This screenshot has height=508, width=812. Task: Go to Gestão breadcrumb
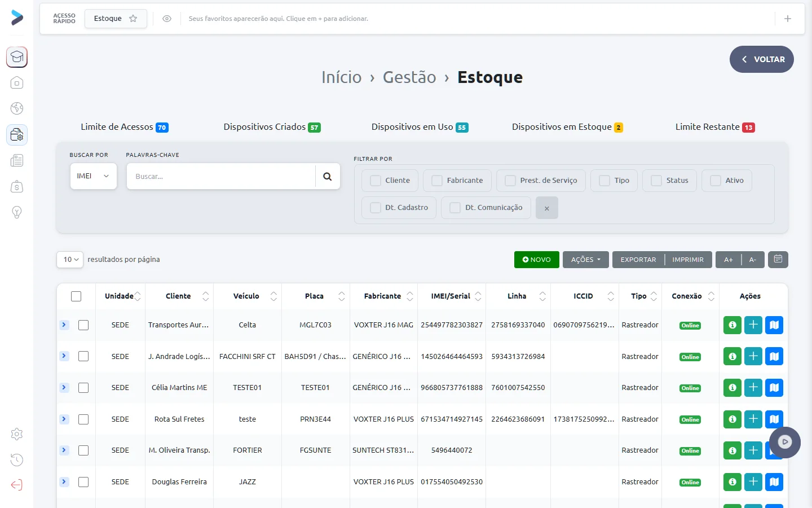point(409,77)
